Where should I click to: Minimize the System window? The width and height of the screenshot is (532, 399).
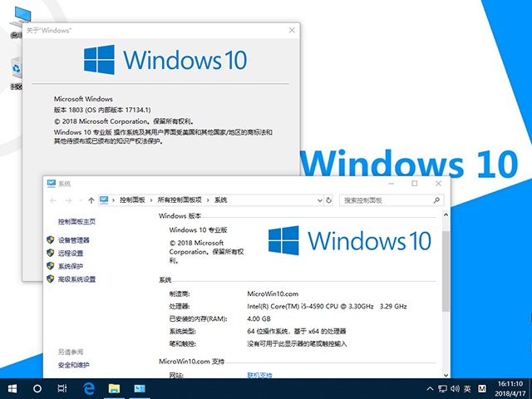click(392, 184)
